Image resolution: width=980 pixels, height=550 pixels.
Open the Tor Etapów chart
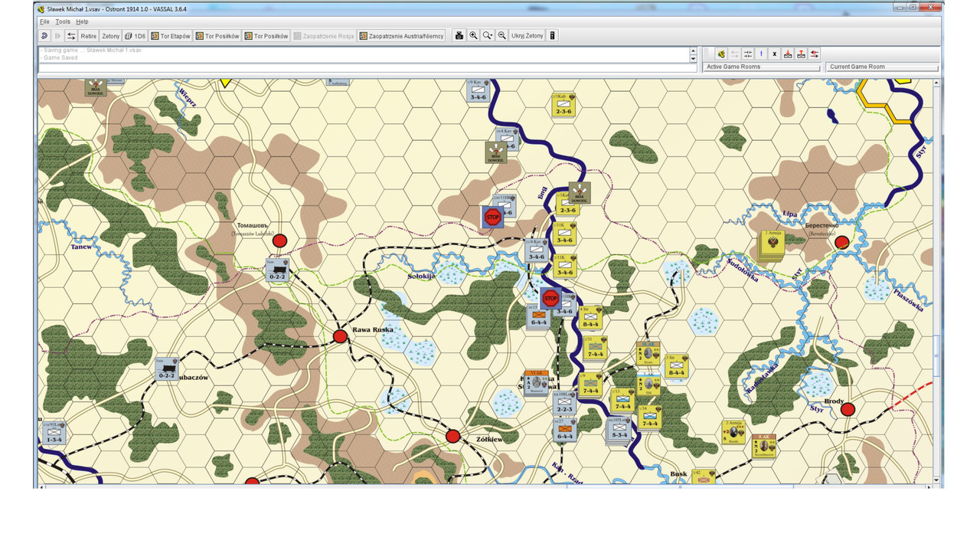170,36
